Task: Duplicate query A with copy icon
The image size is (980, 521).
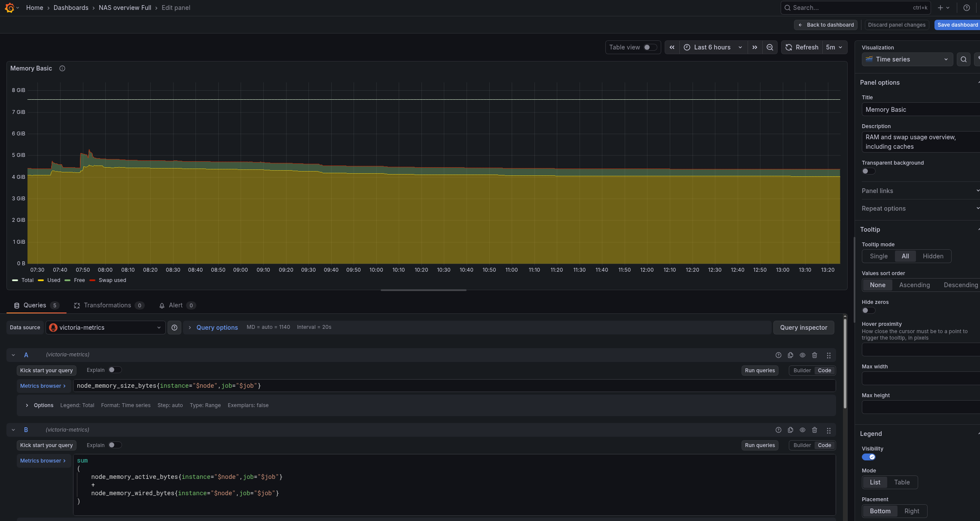Action: coord(790,355)
